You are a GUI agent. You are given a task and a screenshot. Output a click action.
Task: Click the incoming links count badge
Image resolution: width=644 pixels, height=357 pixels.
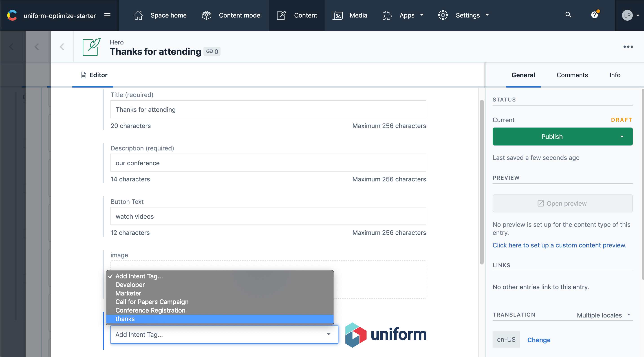pos(212,51)
